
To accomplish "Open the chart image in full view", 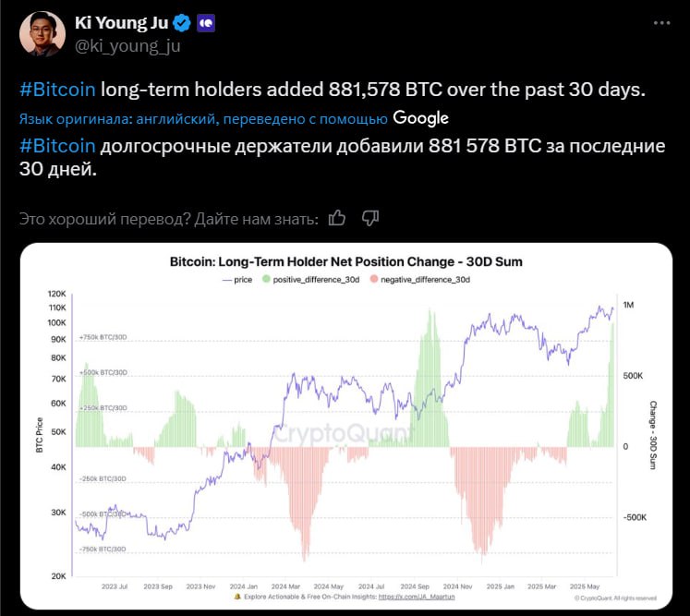I will click(345, 426).
